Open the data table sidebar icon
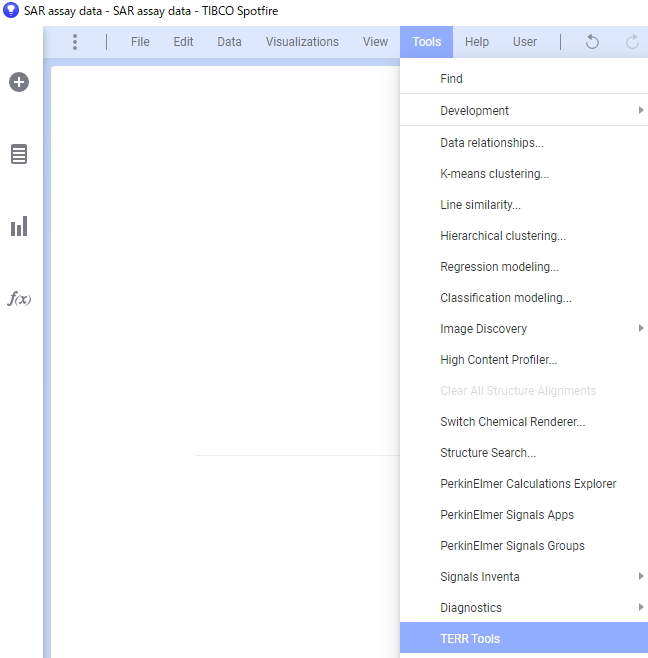 tap(19, 154)
